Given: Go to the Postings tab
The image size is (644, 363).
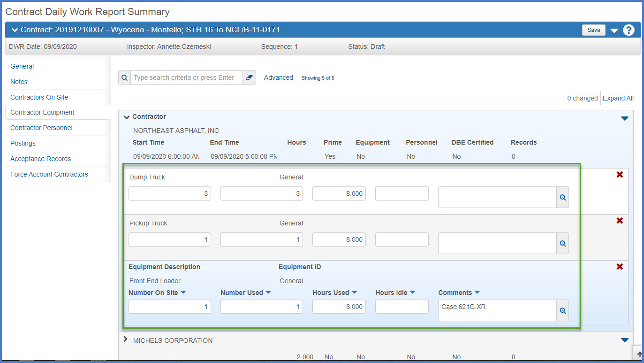Looking at the screenshot, I should [23, 143].
